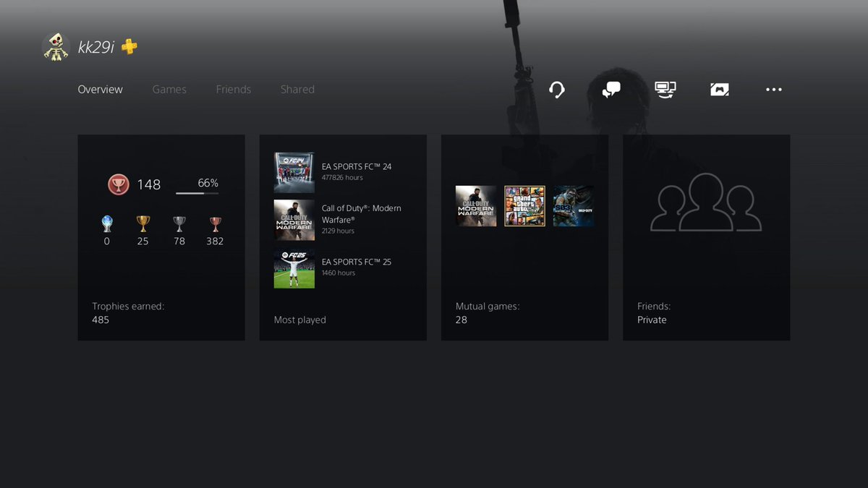Screen dimensions: 868x488
Task: Click the "66%" progress percentage text
Action: [x=208, y=183]
